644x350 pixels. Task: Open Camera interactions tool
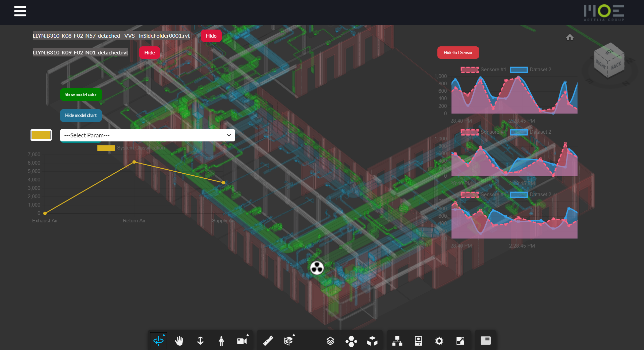click(x=242, y=341)
